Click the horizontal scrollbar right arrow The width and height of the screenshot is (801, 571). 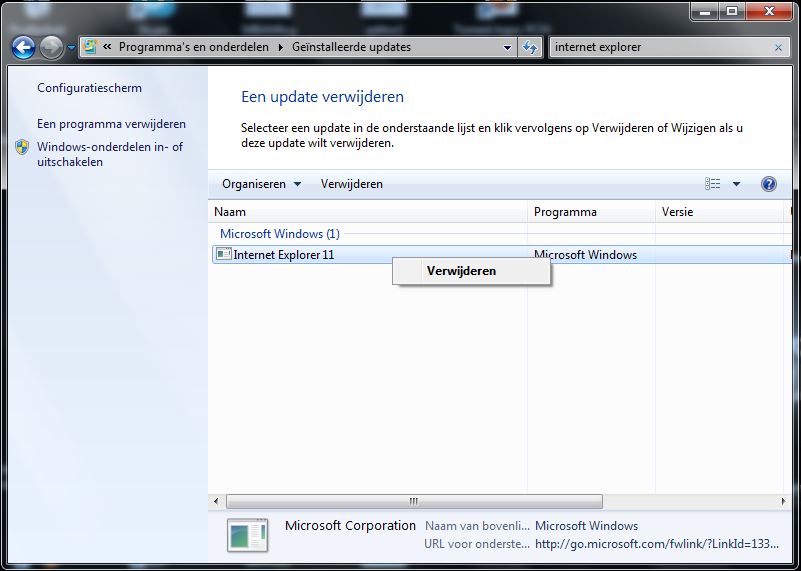(x=783, y=502)
